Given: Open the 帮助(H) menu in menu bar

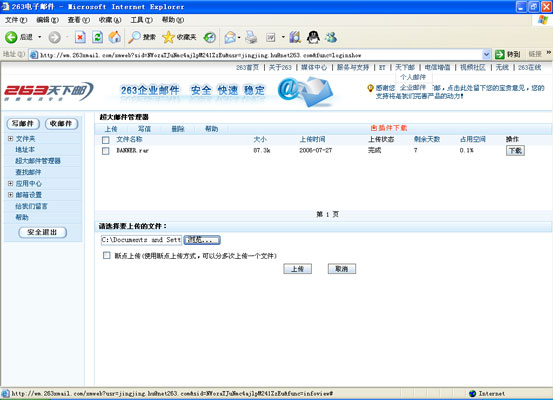Looking at the screenshot, I should coord(173,20).
